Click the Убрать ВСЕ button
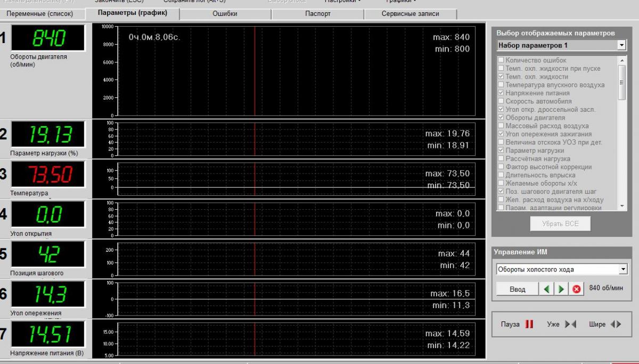Image resolution: width=639 pixels, height=364 pixels. tap(560, 224)
